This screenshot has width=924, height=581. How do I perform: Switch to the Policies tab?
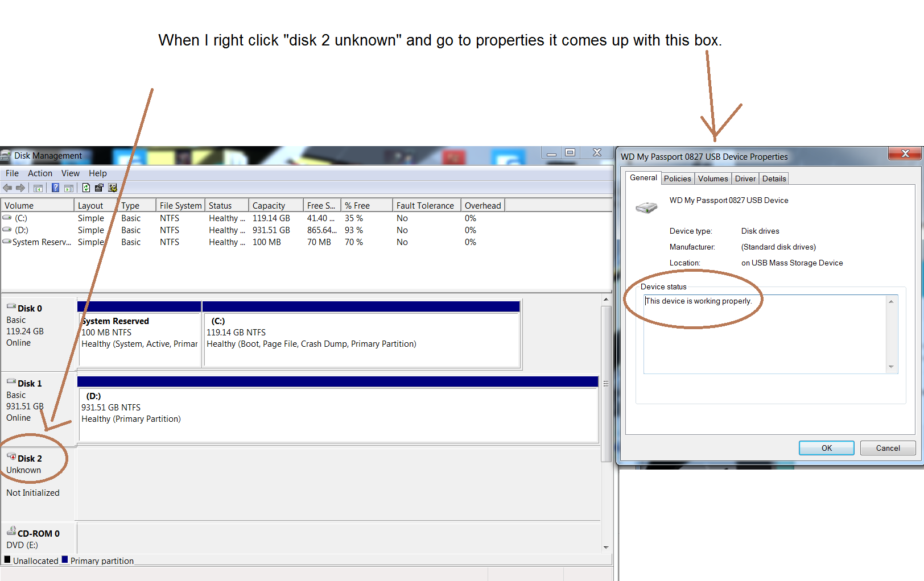[x=677, y=179]
